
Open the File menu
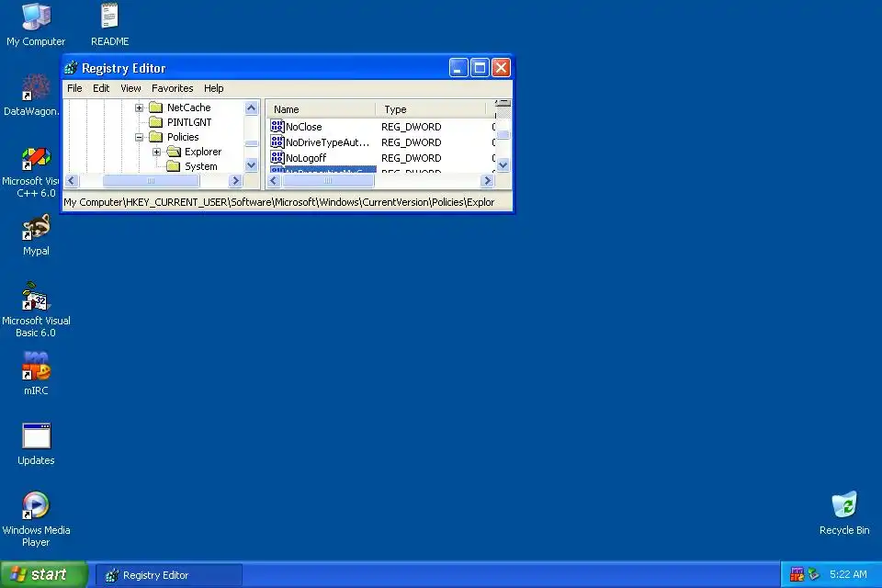pos(74,88)
